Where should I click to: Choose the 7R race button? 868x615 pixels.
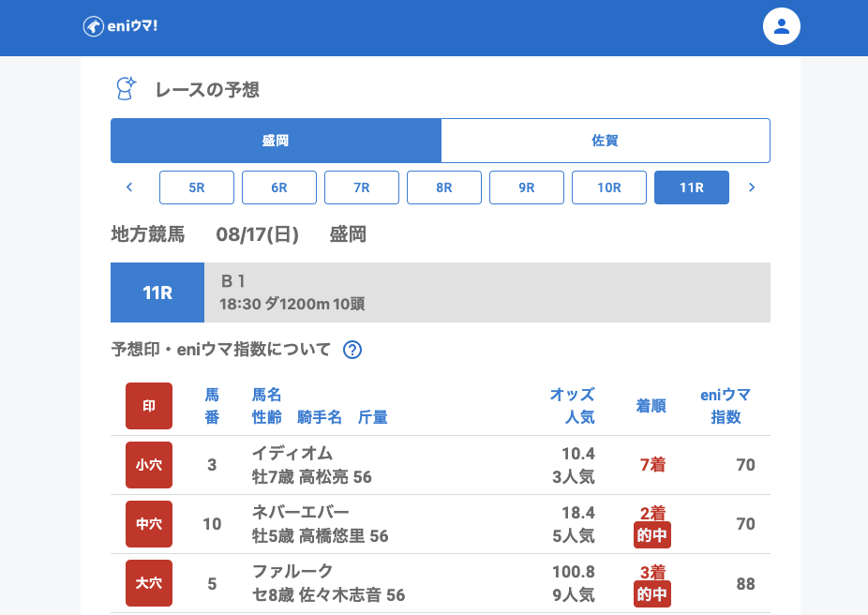tap(362, 187)
